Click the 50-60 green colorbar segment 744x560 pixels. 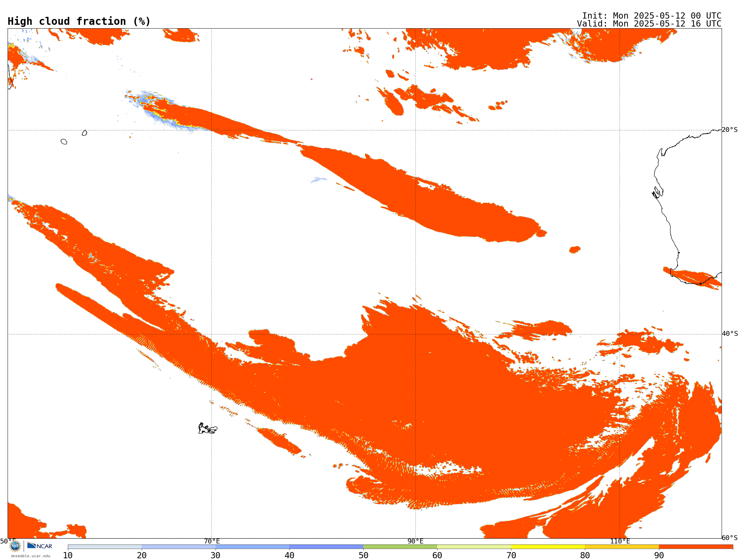[400, 547]
